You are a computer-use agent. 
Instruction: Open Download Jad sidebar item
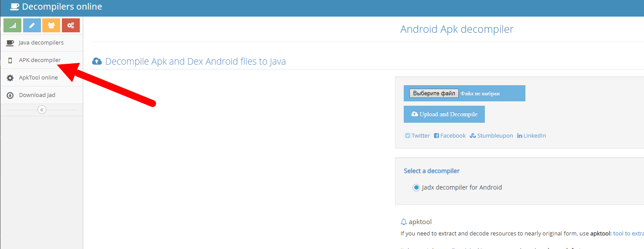coord(37,95)
